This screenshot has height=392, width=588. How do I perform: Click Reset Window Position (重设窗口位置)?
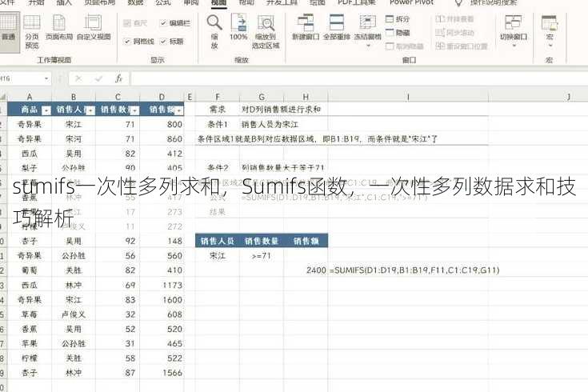click(462, 46)
